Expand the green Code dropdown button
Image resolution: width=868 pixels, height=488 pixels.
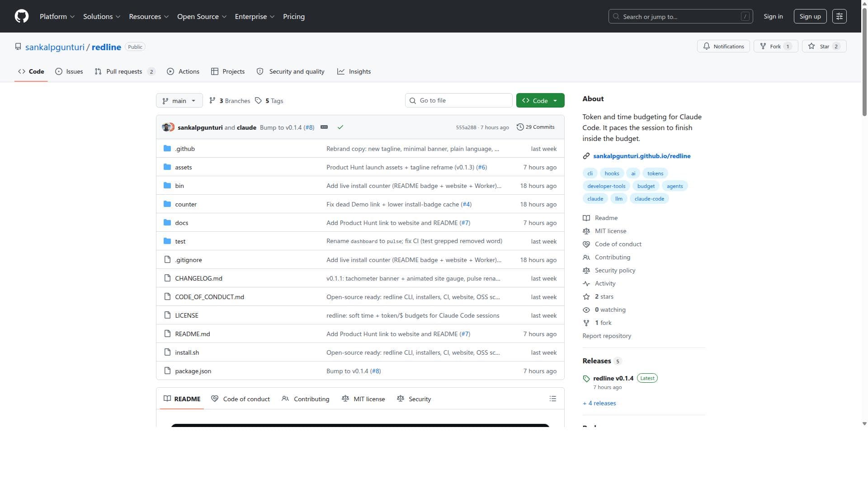540,101
